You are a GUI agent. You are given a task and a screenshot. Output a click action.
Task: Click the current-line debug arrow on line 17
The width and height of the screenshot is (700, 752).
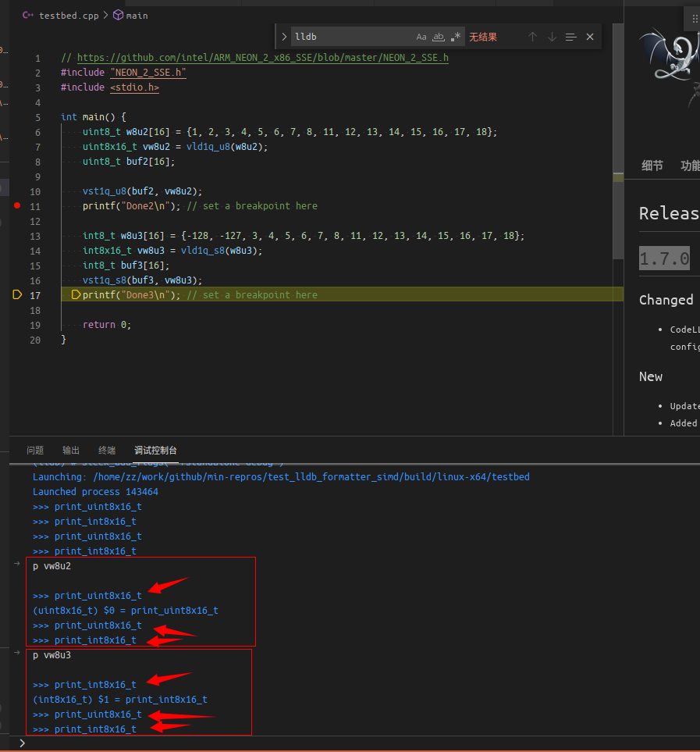point(17,295)
